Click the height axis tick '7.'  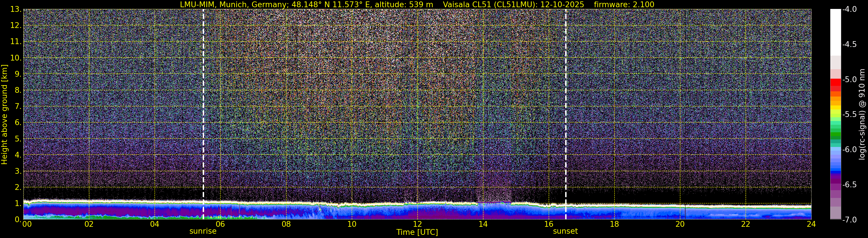click(18, 106)
